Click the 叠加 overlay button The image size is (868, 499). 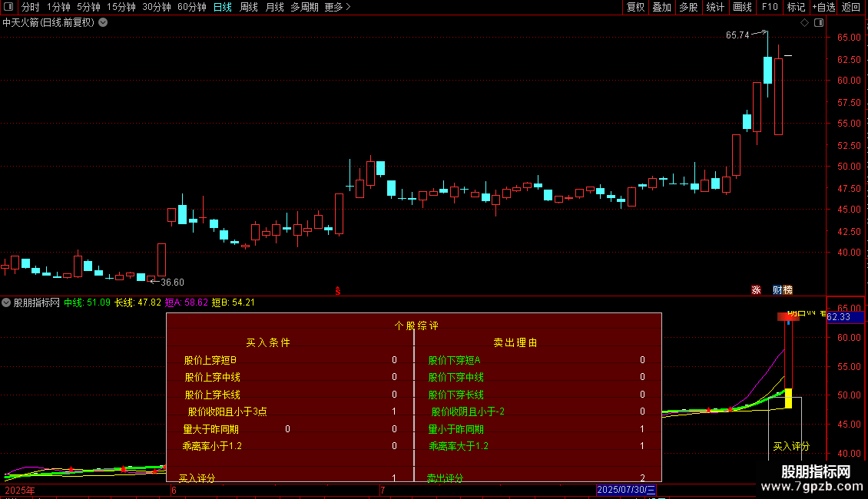pyautogui.click(x=661, y=7)
